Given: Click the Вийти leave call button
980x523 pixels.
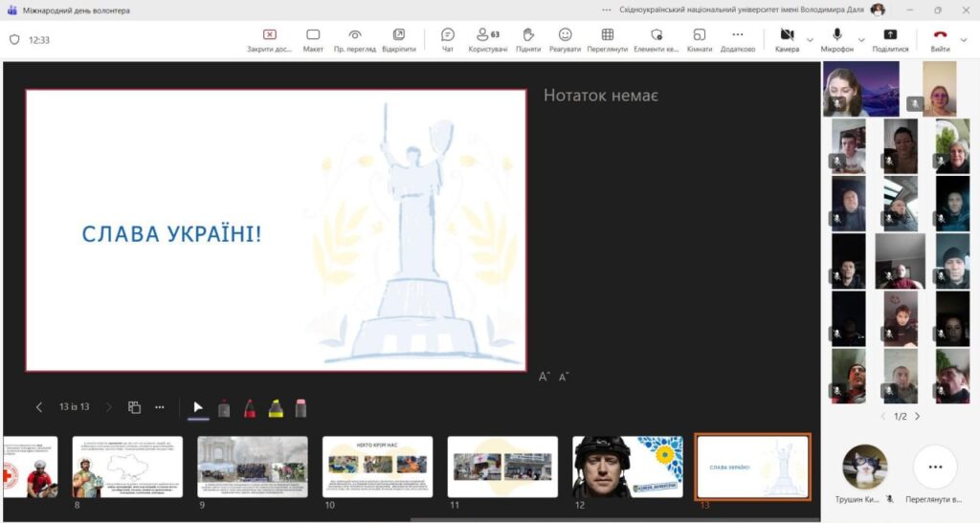Looking at the screenshot, I should (940, 39).
